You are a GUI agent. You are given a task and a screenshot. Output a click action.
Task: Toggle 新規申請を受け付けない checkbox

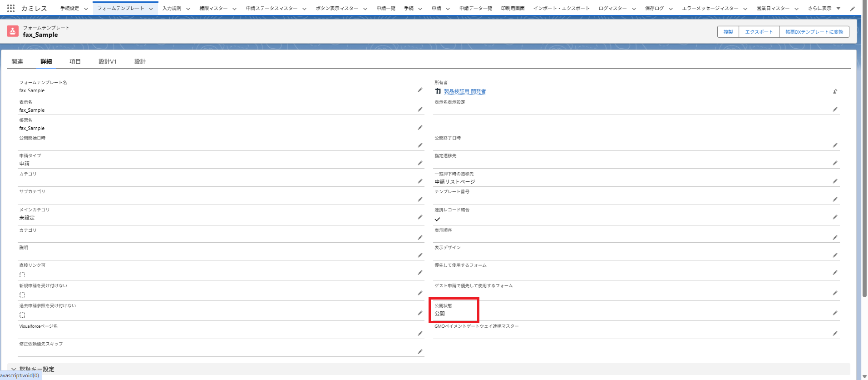tap(22, 295)
